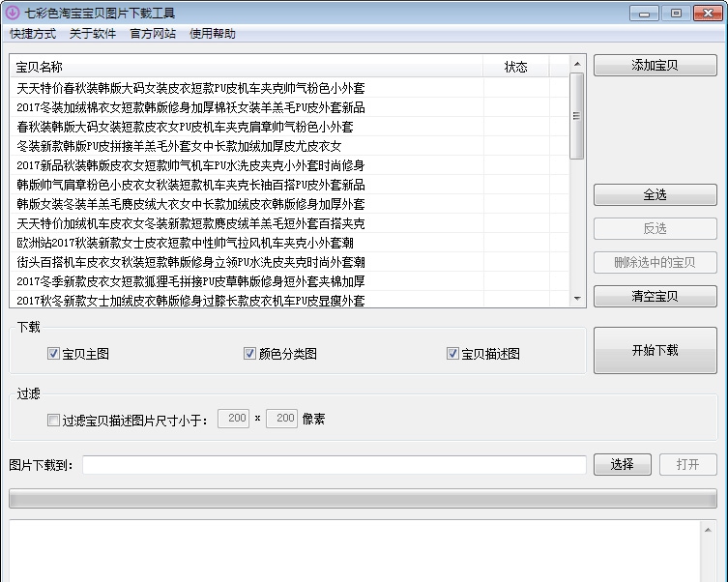Click the purple download app icon in title bar
Image resolution: width=728 pixels, height=582 pixels.
12,13
